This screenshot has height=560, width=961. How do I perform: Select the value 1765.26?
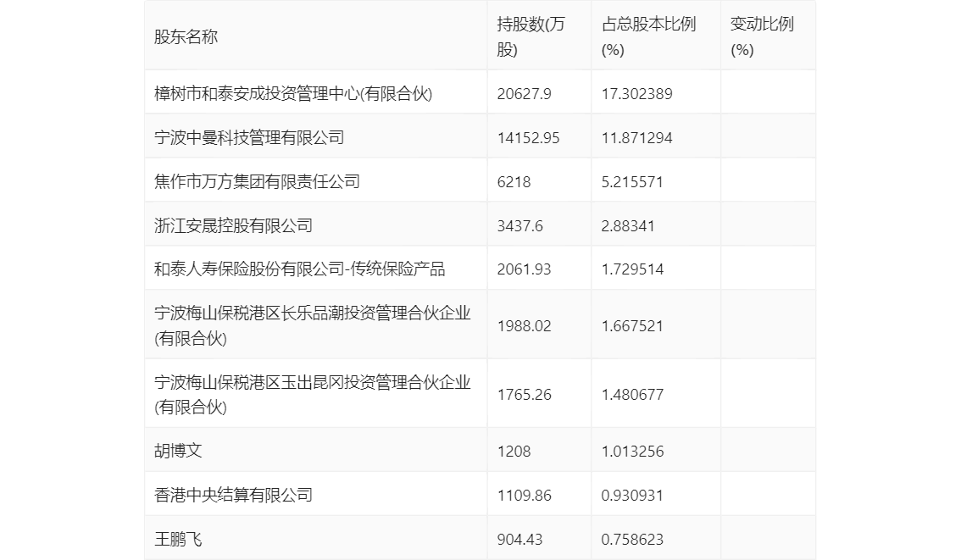point(524,395)
